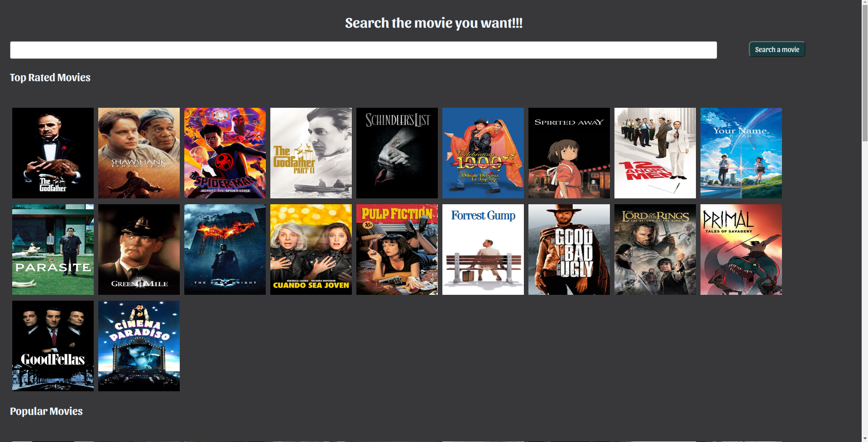The width and height of the screenshot is (868, 442).
Task: Open The Godfather movie poster
Action: click(53, 153)
